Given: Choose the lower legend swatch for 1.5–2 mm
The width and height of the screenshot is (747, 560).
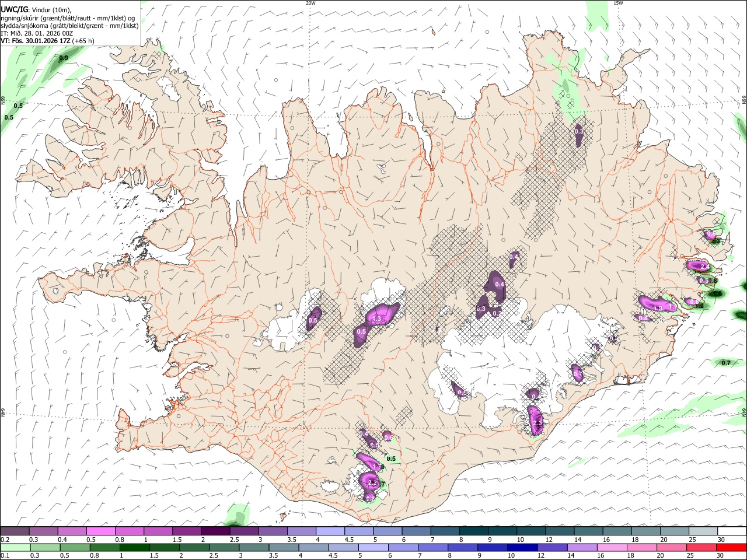Looking at the screenshot, I should (x=164, y=547).
